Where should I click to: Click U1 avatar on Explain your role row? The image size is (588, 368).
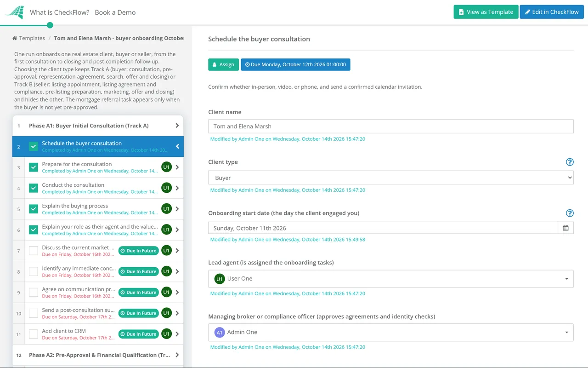166,230
